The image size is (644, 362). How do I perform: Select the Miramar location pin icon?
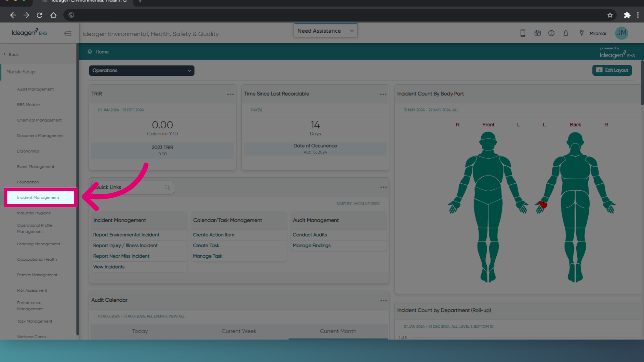point(582,33)
